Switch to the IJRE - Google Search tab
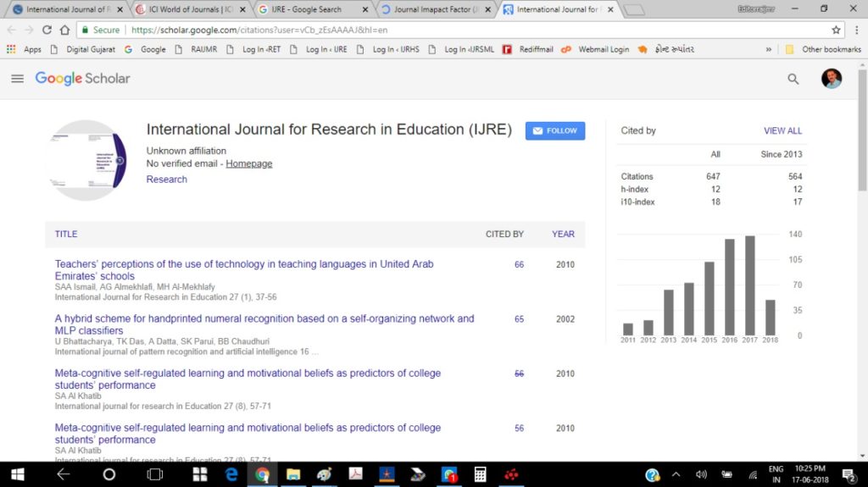The image size is (868, 487). pyautogui.click(x=314, y=9)
